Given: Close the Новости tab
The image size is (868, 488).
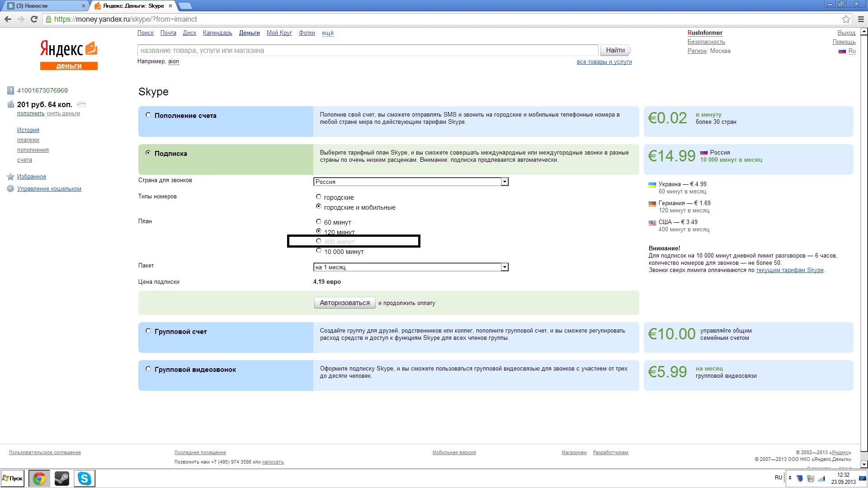Looking at the screenshot, I should [83, 6].
